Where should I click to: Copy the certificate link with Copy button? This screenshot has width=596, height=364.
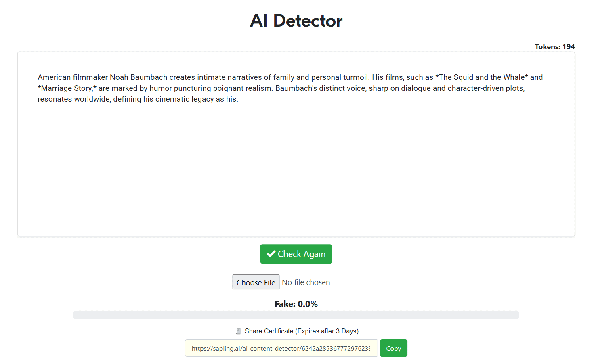pyautogui.click(x=393, y=348)
